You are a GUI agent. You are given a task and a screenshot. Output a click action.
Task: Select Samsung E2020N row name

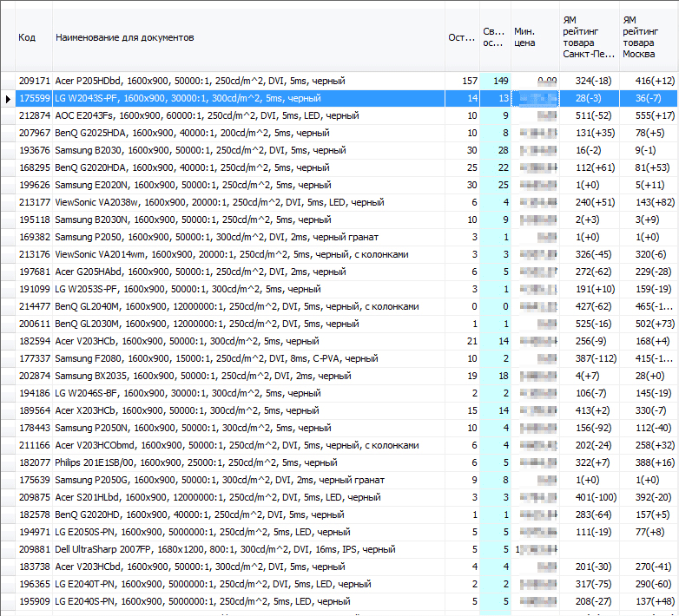tap(248, 185)
